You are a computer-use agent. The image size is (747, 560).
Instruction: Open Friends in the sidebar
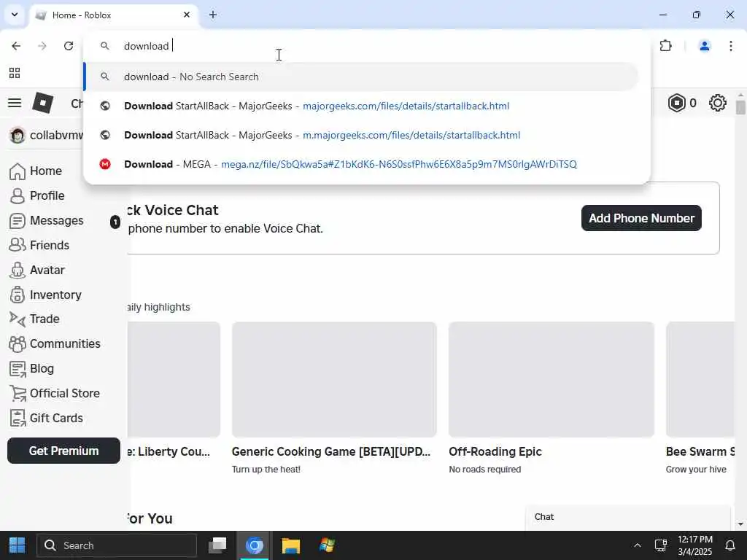(x=39, y=245)
